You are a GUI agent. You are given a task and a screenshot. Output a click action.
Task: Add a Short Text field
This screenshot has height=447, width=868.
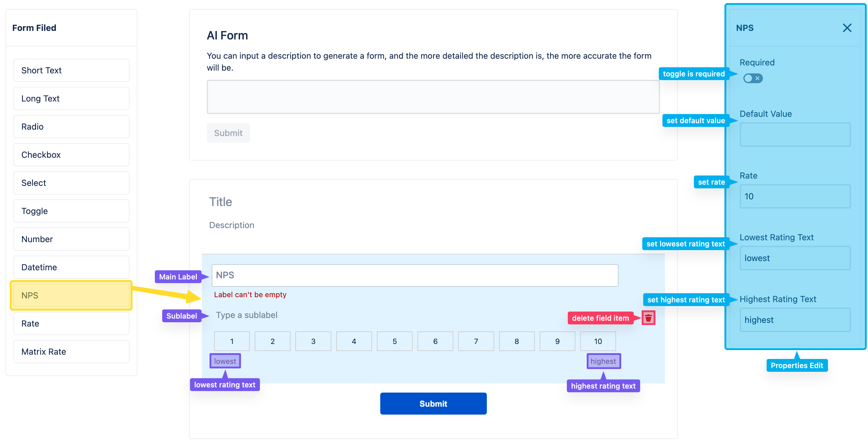(71, 70)
